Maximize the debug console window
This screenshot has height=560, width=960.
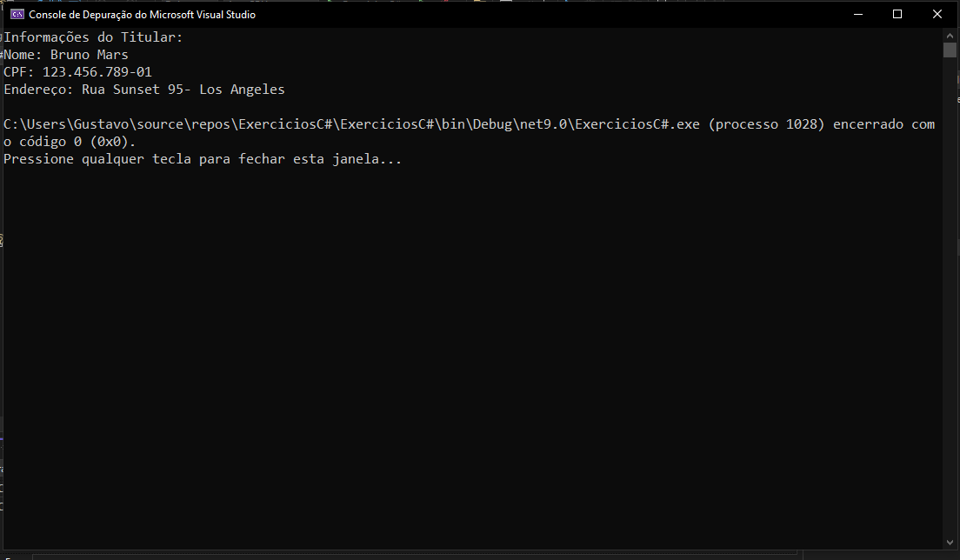(x=897, y=14)
